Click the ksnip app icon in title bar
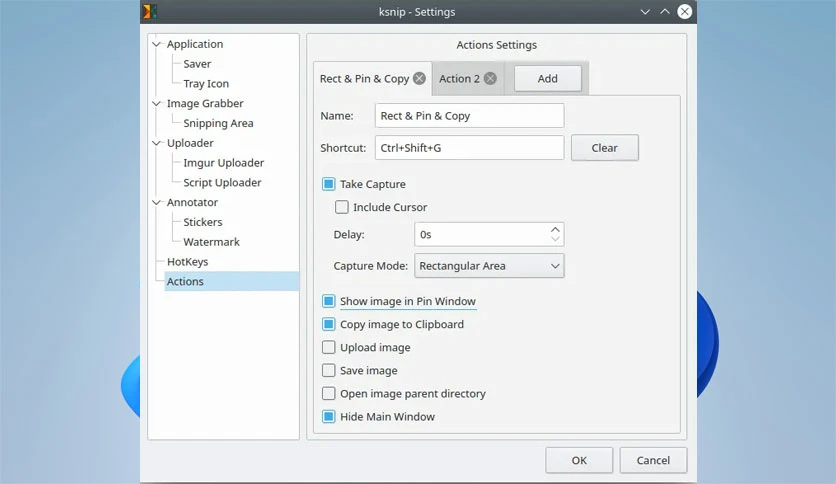836x484 pixels. [150, 11]
